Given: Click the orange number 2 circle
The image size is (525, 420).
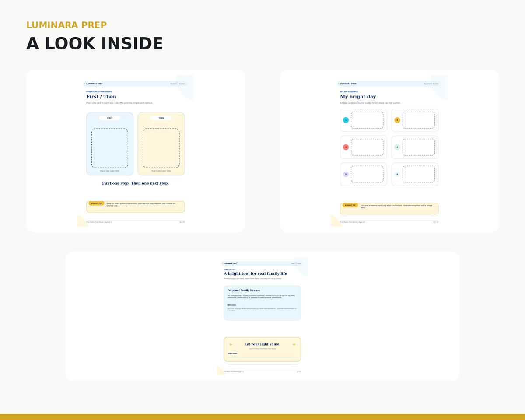Looking at the screenshot, I should pyautogui.click(x=397, y=120).
